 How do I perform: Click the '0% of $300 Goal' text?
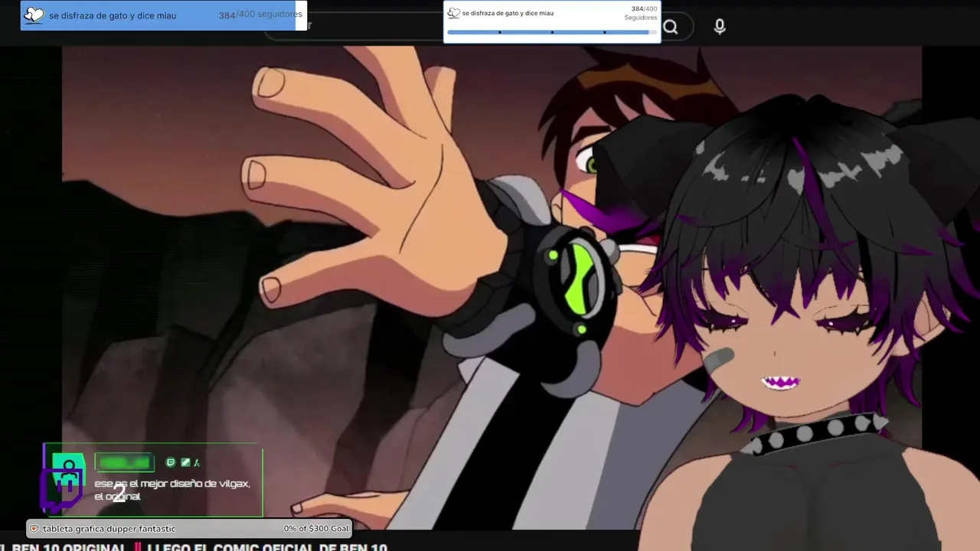click(x=316, y=529)
